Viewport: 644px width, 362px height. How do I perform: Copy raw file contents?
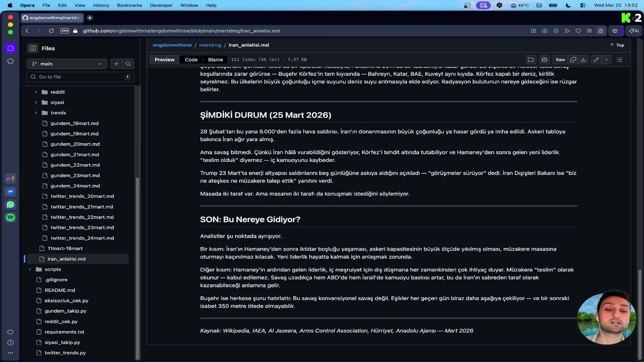click(x=573, y=59)
